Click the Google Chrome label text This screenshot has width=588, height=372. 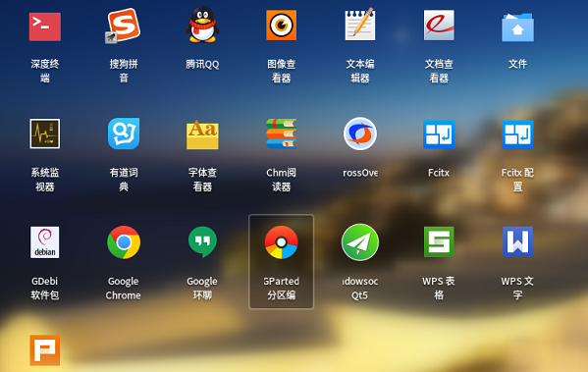point(124,288)
